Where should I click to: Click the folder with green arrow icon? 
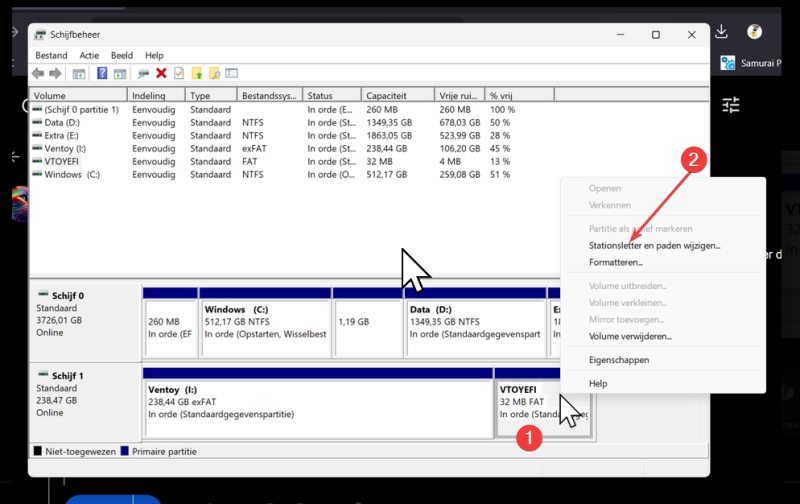click(196, 73)
